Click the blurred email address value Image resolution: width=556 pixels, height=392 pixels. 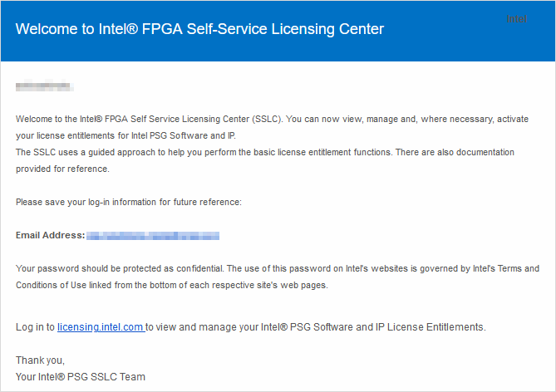coord(153,236)
